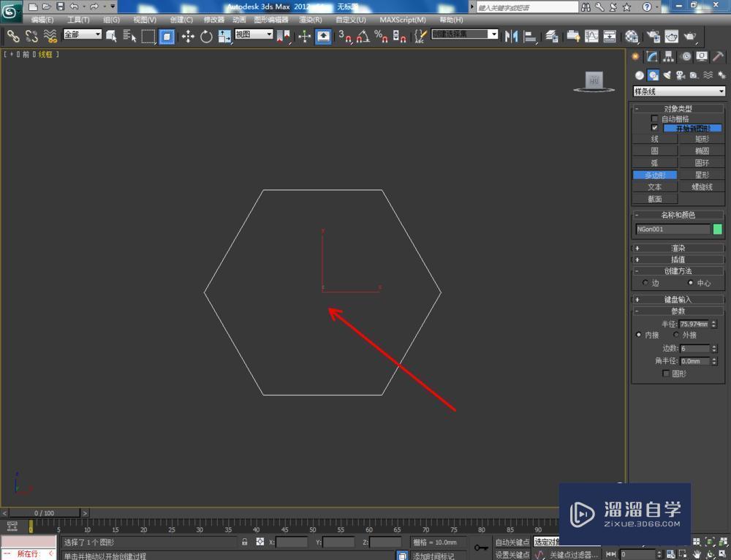Click the Render Production teapot icon
The height and width of the screenshot is (560, 731).
click(689, 36)
